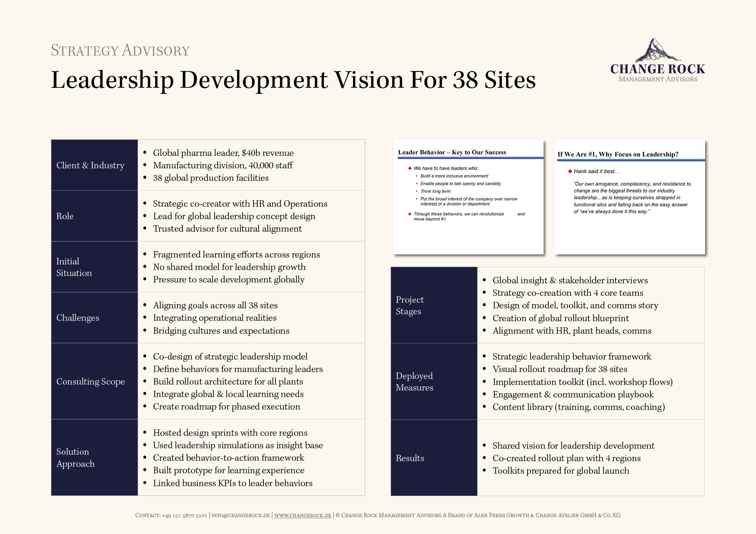Click 'Toolkits prepared for global launch' bullet
This screenshot has width=756, height=534.
point(561,471)
